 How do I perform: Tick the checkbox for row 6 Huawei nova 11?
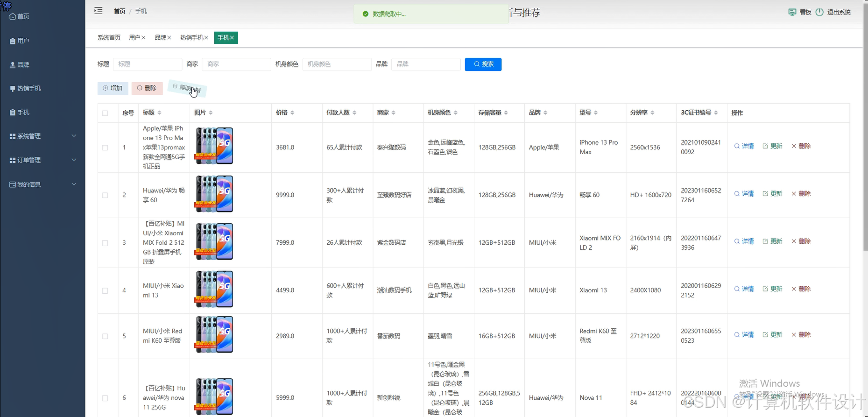pos(105,398)
